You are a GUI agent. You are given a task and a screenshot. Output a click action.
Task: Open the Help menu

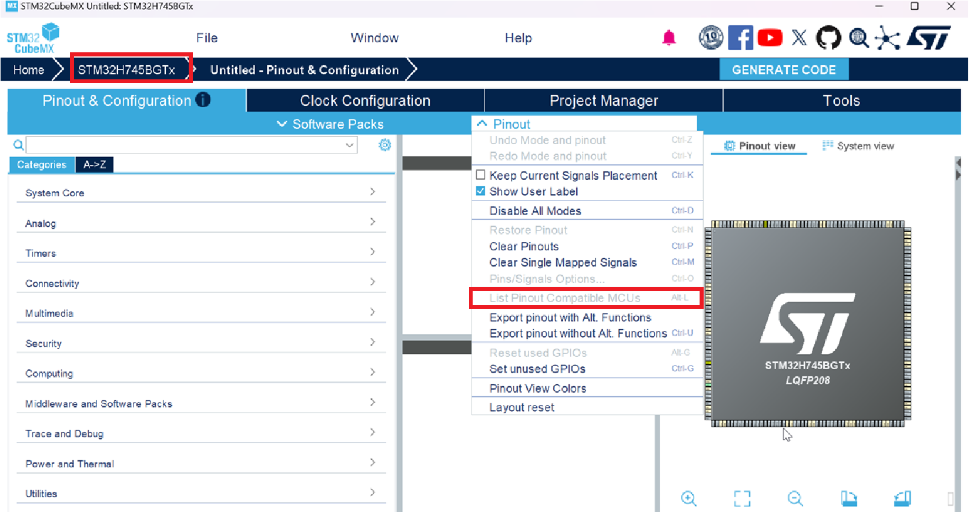pos(519,38)
